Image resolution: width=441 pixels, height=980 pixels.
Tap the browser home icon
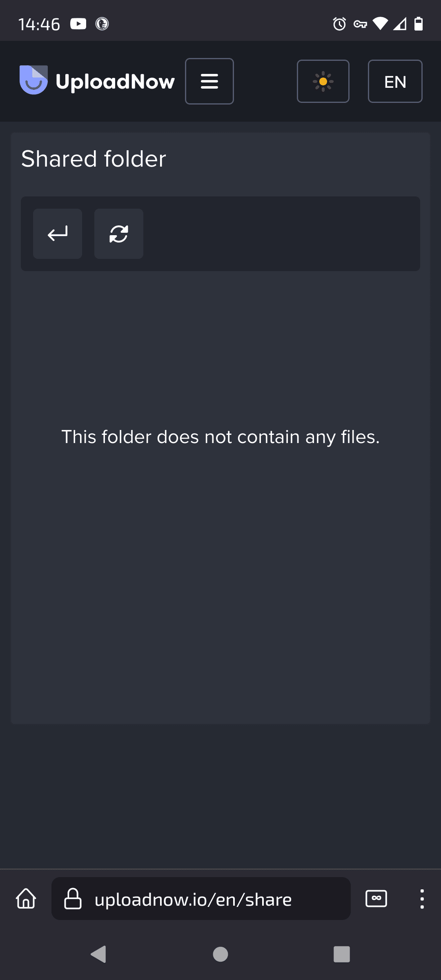[26, 899]
